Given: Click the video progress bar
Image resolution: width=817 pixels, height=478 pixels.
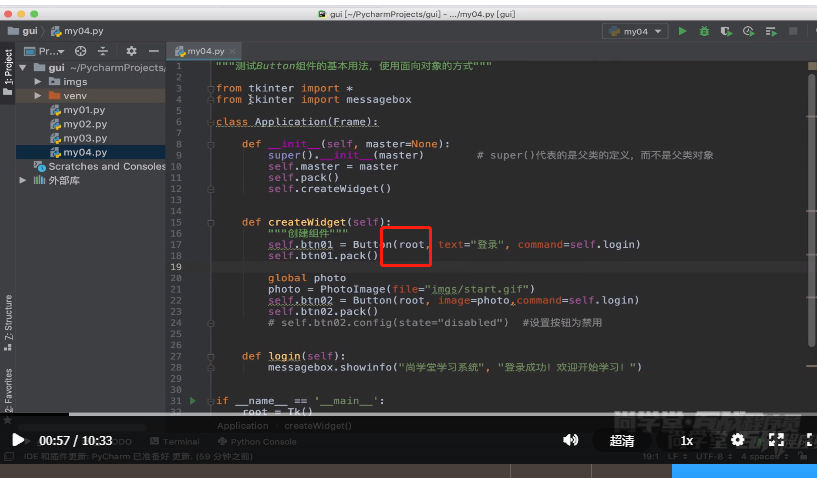Looking at the screenshot, I should coord(408,414).
